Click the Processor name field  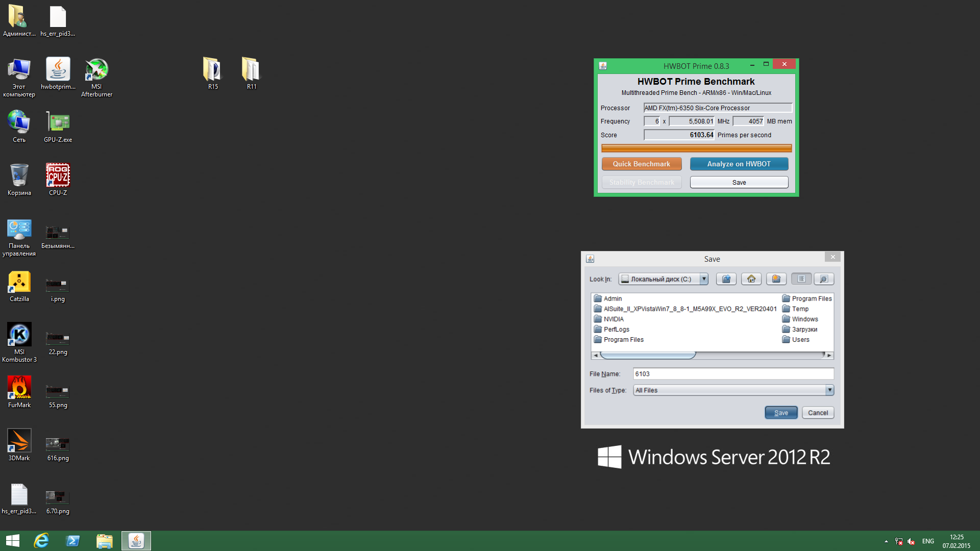tap(718, 108)
